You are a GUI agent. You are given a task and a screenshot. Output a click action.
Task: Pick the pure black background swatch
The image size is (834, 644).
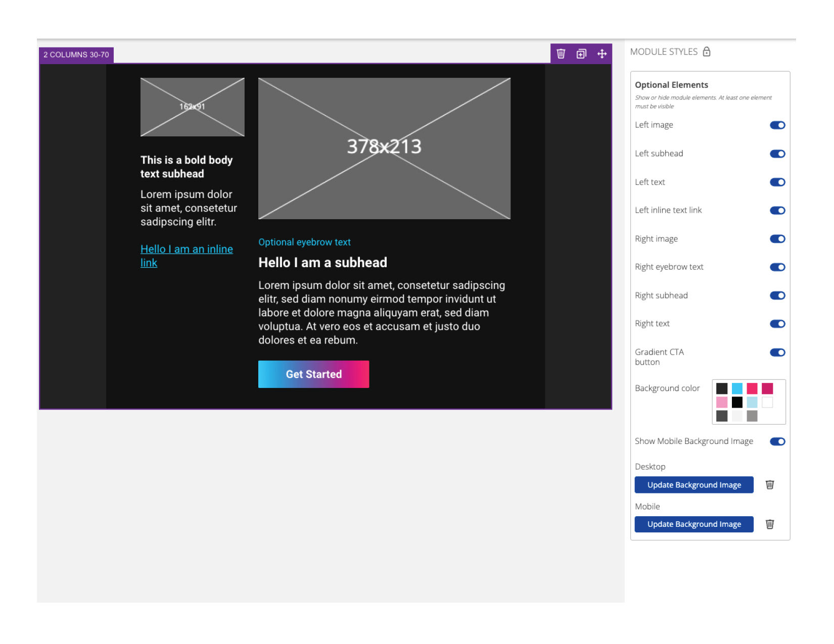tap(737, 402)
